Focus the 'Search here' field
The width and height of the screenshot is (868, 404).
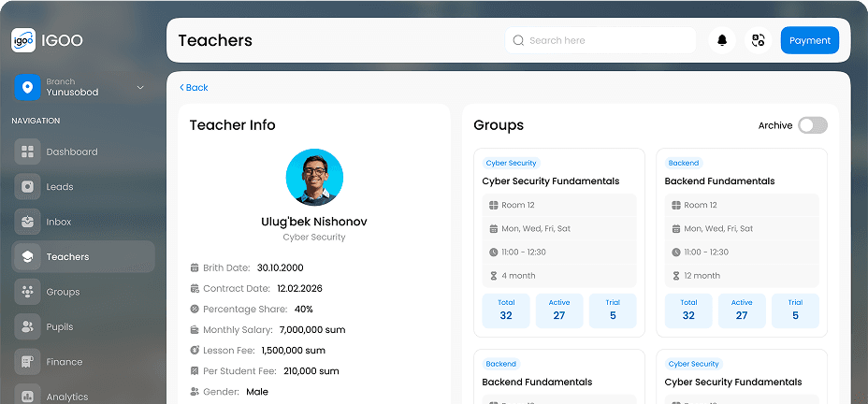tap(600, 40)
